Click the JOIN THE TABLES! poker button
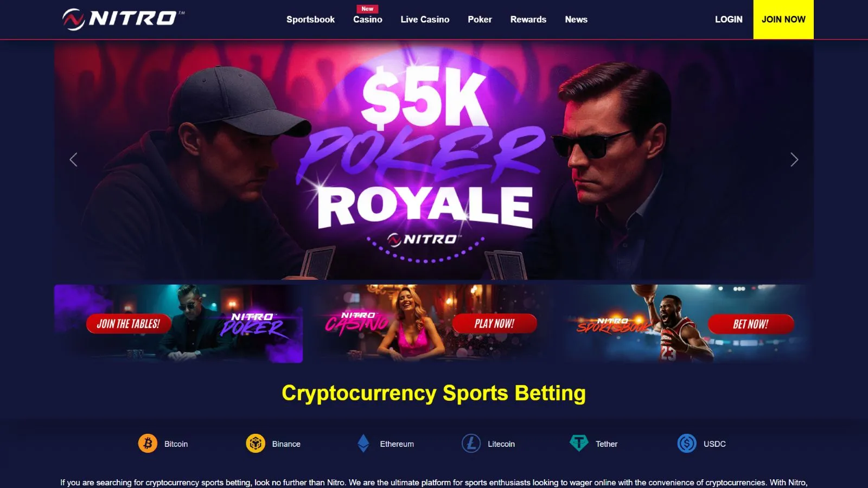The height and width of the screenshot is (488, 868). coord(129,324)
